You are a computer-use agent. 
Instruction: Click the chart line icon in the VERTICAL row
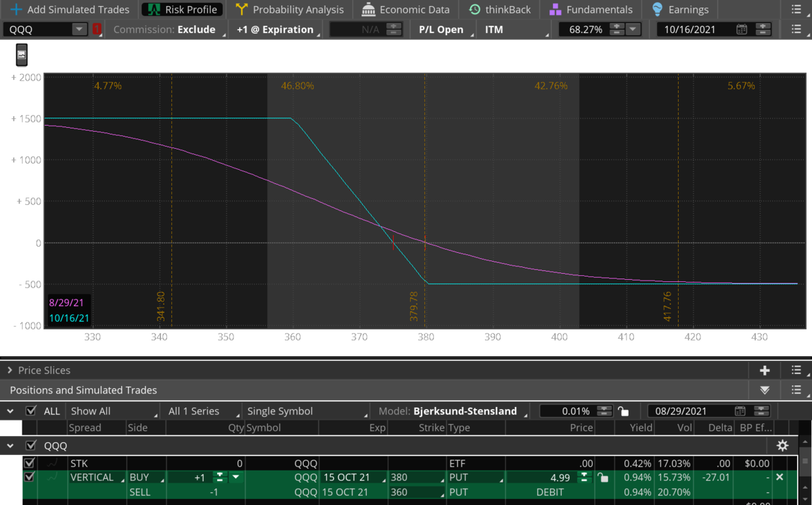click(52, 477)
